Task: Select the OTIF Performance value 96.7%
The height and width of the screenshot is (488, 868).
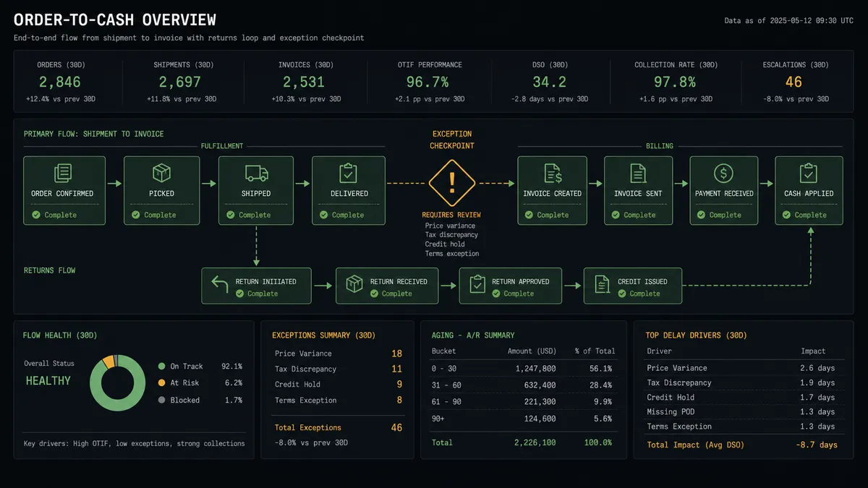Action: pyautogui.click(x=429, y=82)
